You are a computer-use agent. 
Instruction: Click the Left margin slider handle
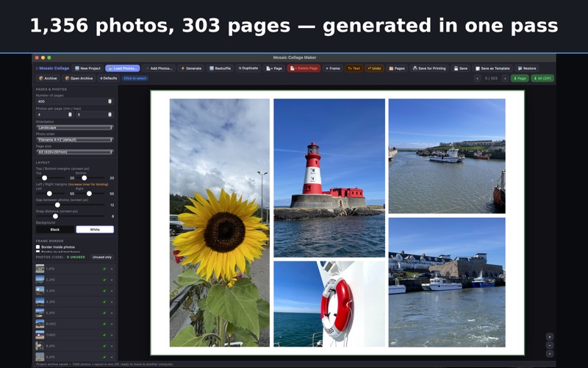[49, 194]
